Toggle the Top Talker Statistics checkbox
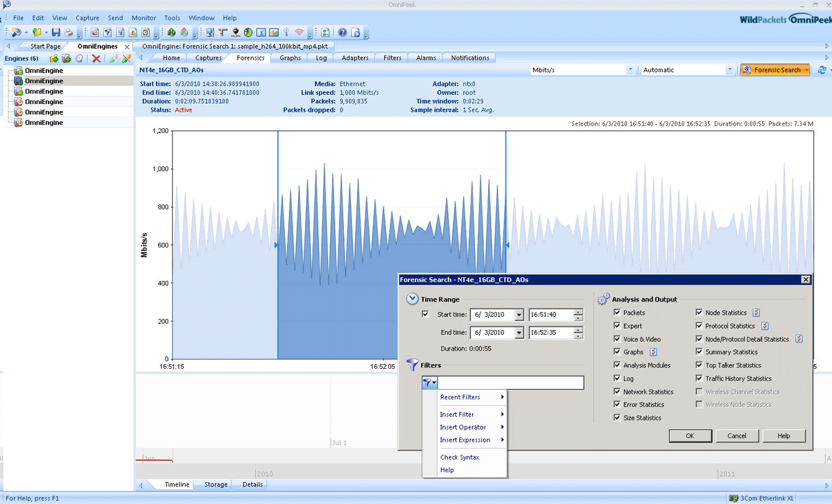This screenshot has height=504, width=832. point(700,365)
